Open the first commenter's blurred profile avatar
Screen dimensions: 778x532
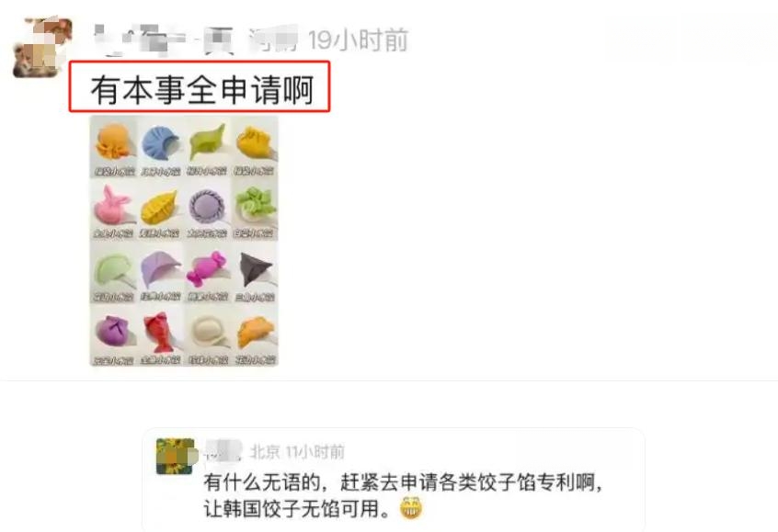(42, 48)
